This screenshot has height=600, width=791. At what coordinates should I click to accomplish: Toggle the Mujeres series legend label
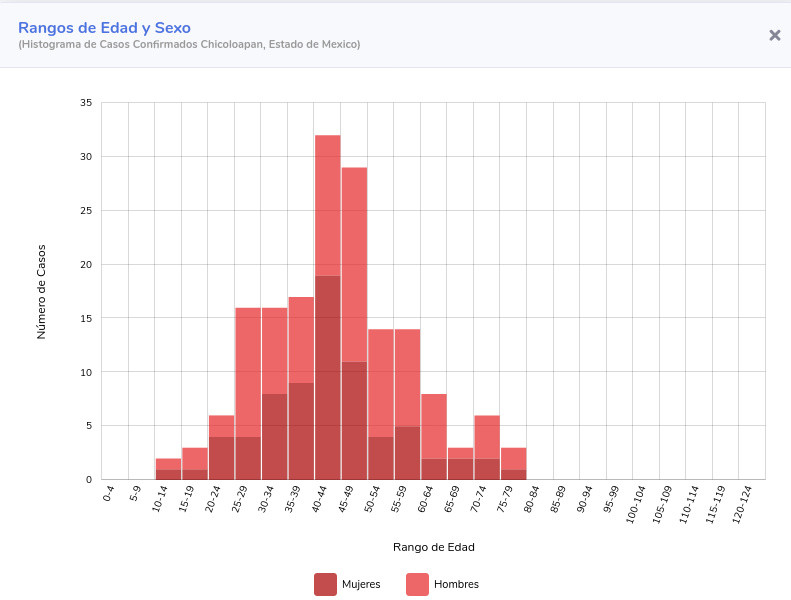click(x=360, y=584)
